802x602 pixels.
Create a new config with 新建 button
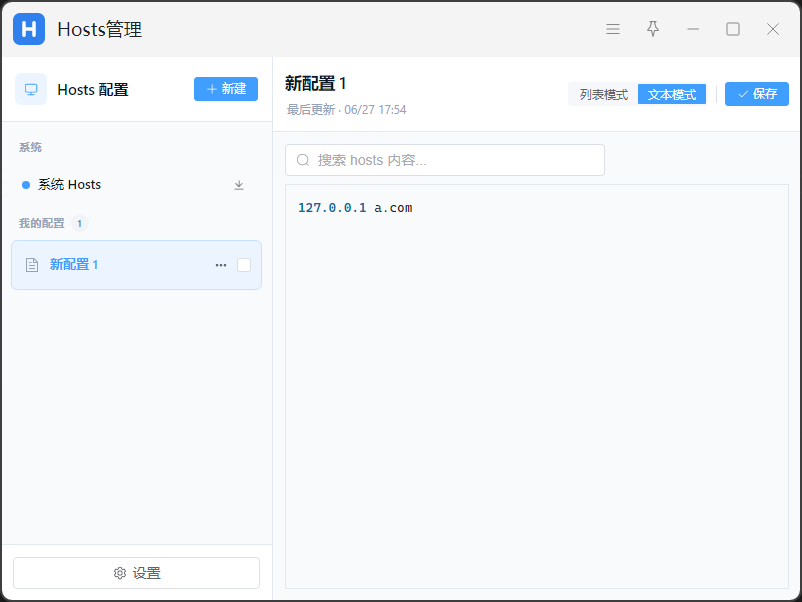click(226, 89)
